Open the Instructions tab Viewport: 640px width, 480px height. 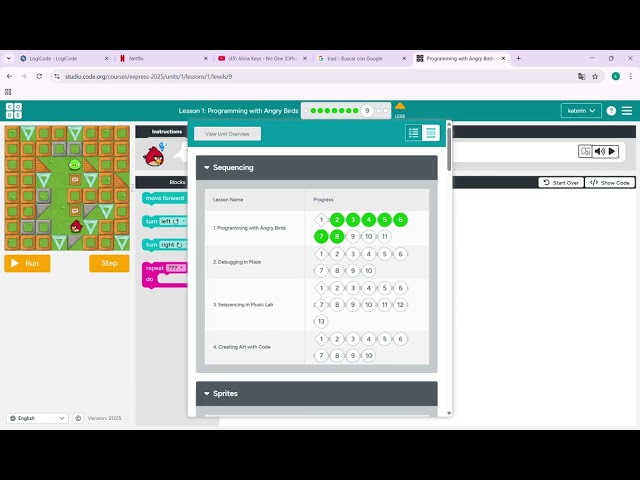[x=167, y=131]
